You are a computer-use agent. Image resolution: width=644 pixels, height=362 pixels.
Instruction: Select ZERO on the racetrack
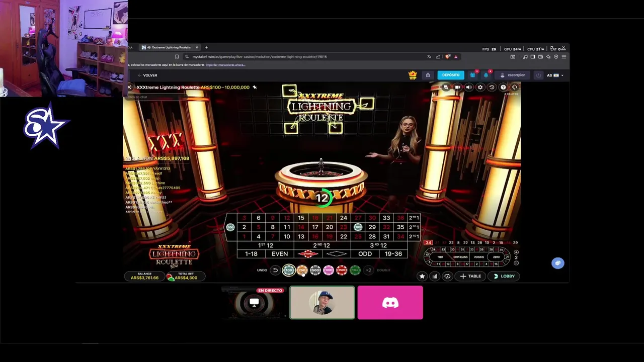[x=497, y=257]
